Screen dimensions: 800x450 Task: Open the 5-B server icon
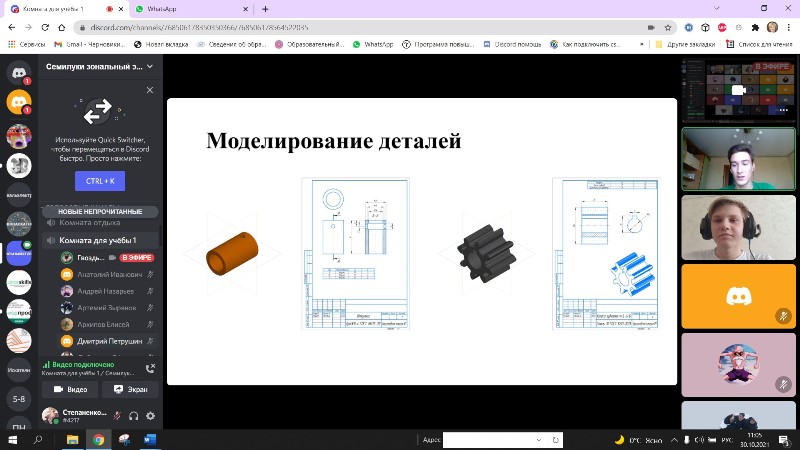click(x=17, y=399)
